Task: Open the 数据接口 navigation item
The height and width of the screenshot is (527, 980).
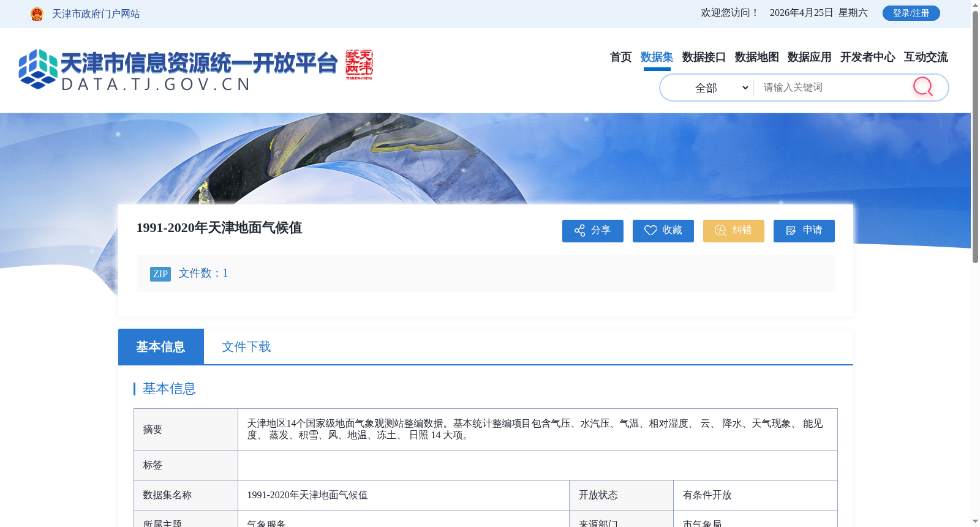Action: click(x=704, y=57)
